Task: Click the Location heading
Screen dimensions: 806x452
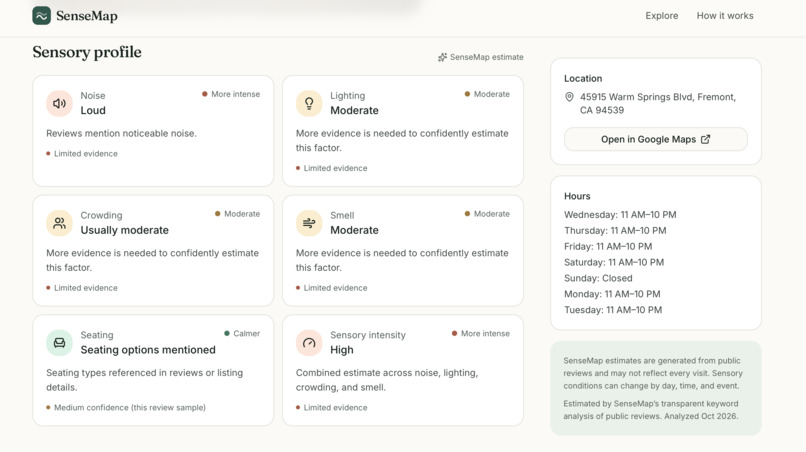Action: coord(583,79)
